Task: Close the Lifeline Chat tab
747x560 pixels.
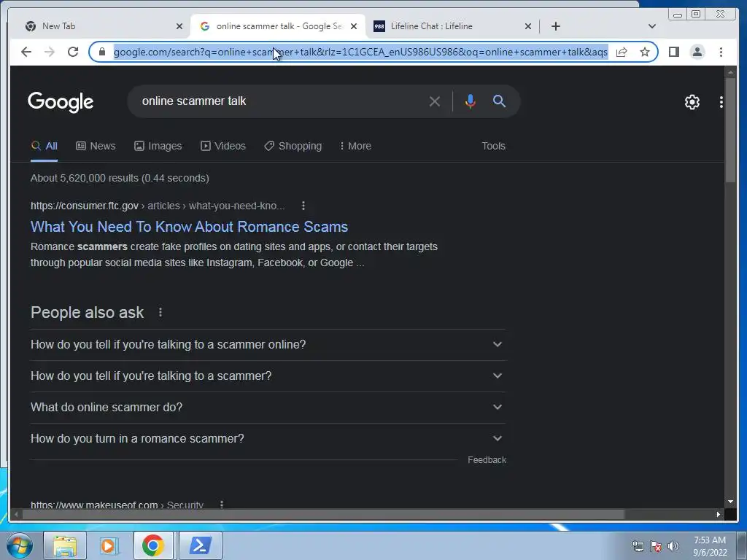Action: 528,26
